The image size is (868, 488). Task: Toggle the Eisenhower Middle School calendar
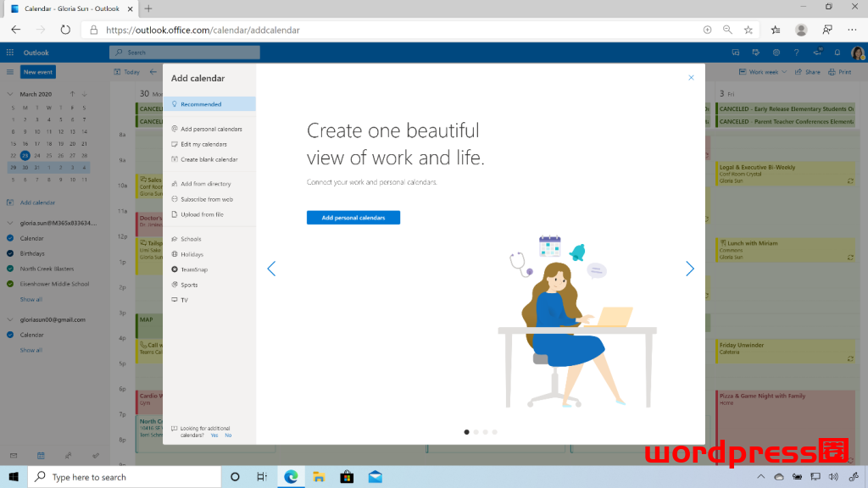tap(10, 284)
